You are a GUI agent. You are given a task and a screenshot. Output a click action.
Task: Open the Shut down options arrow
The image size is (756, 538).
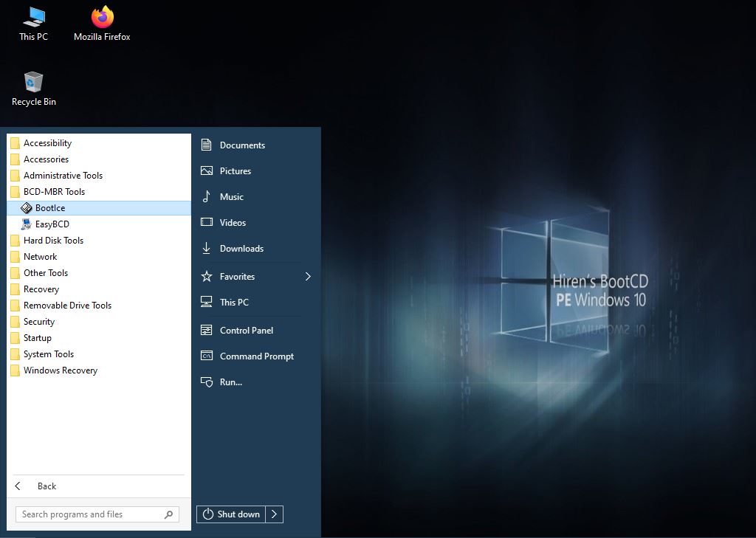click(274, 514)
